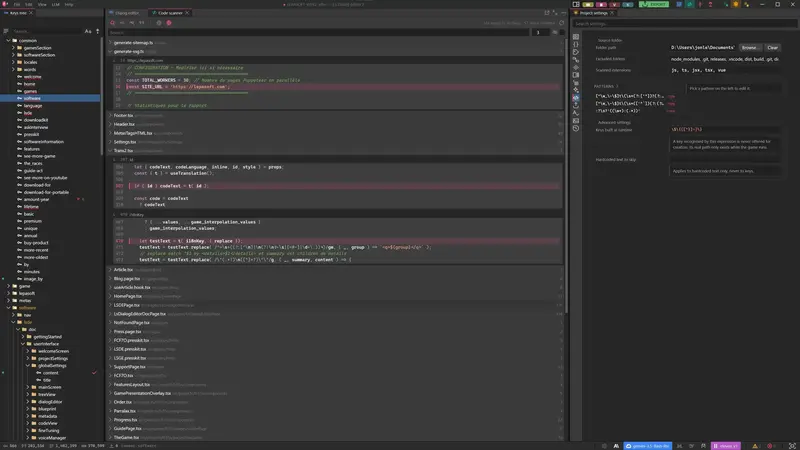
Task: Expand the mainScreen folder in tree
Action: pyautogui.click(x=28, y=387)
